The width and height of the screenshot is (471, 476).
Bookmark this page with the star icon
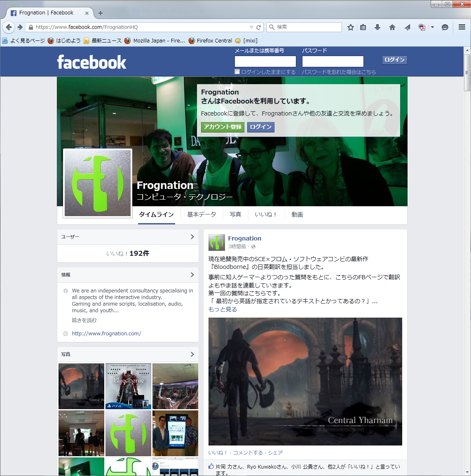click(351, 27)
